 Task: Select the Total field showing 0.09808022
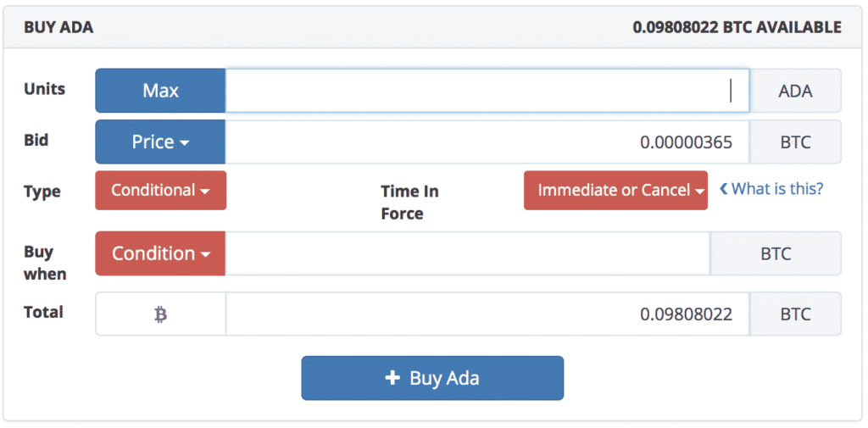click(x=487, y=314)
